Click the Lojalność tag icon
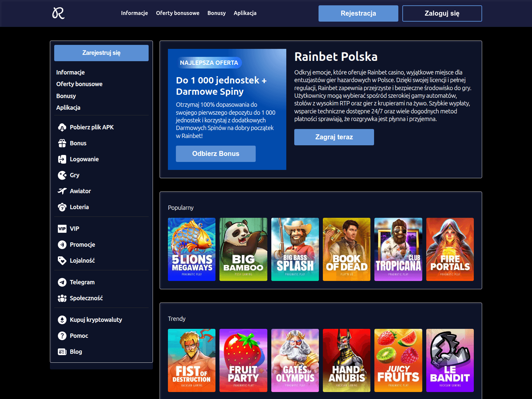 62,261
